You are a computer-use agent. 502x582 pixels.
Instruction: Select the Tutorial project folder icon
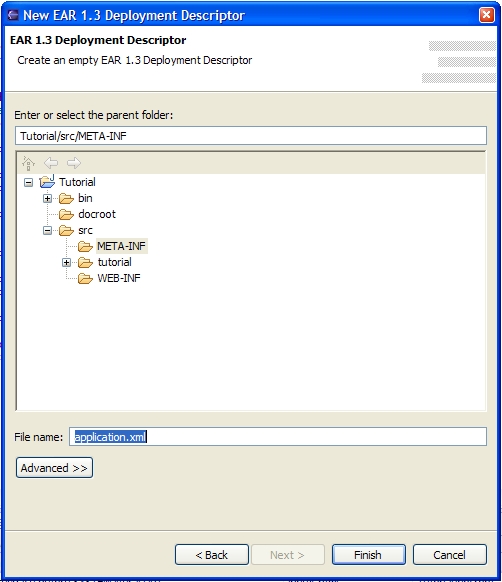(47, 182)
